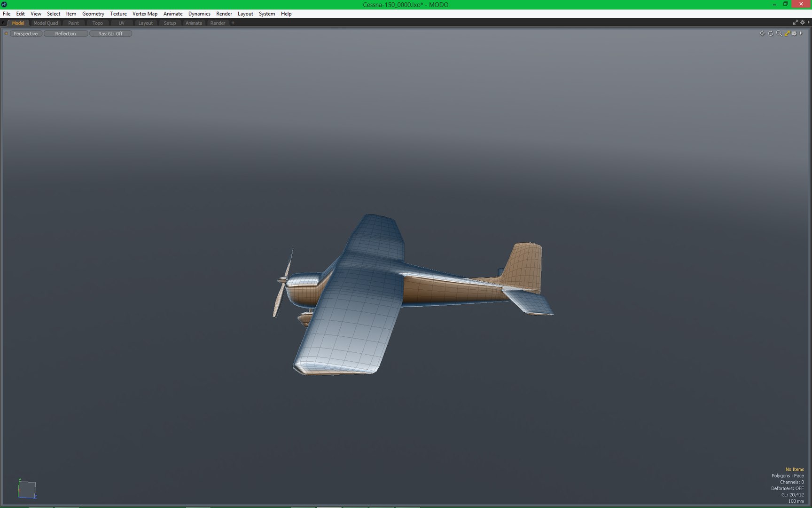Open the Reflection shading style dropdown
Screen dimensions: 812x508
(65, 34)
